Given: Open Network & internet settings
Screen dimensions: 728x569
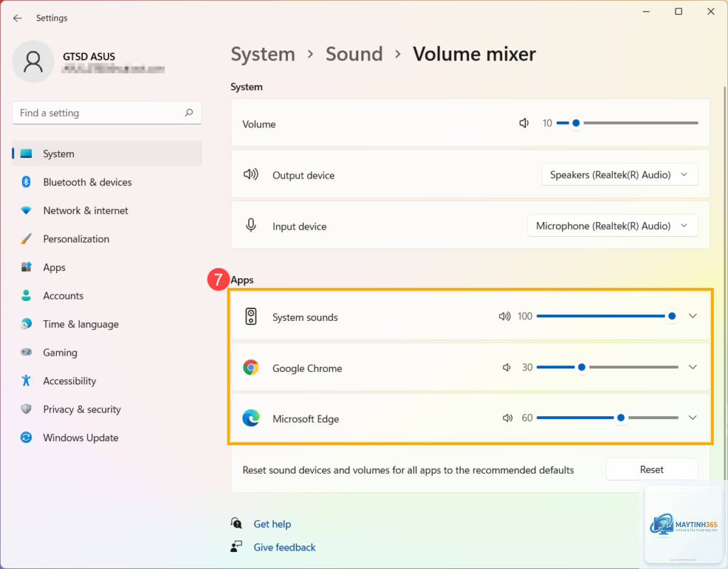Looking at the screenshot, I should click(107, 211).
